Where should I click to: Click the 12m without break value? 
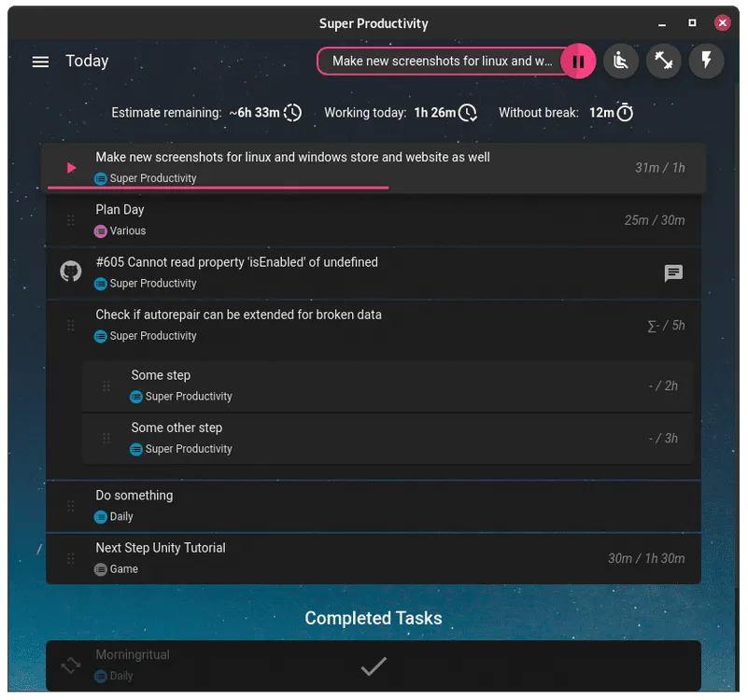tap(601, 113)
